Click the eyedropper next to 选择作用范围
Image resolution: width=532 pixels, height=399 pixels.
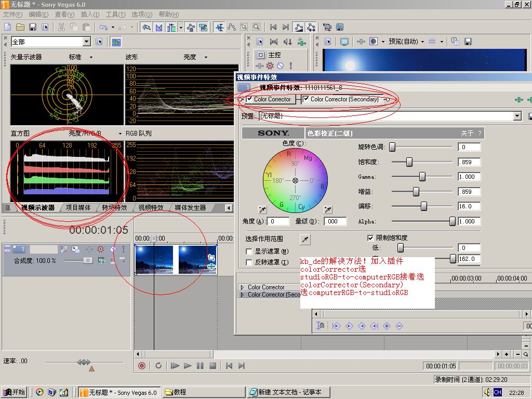click(305, 240)
